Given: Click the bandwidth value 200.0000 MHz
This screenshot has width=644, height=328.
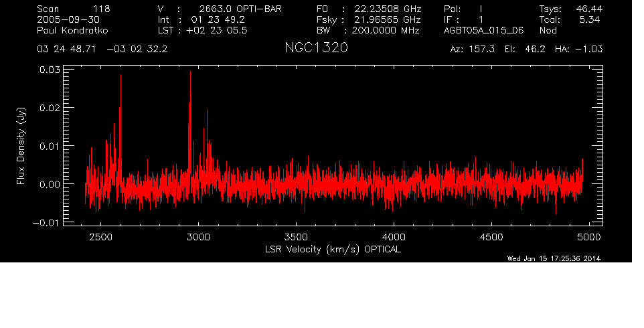Looking at the screenshot, I should (386, 30).
